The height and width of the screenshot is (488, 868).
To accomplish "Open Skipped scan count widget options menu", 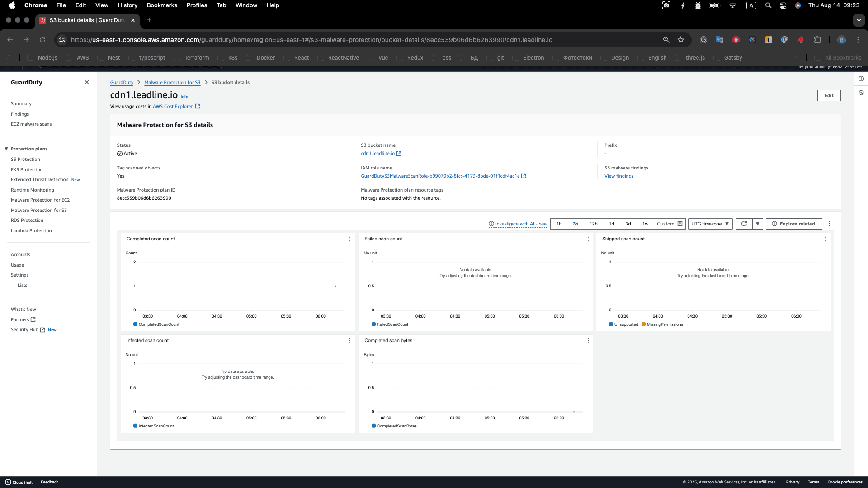I will click(x=825, y=239).
